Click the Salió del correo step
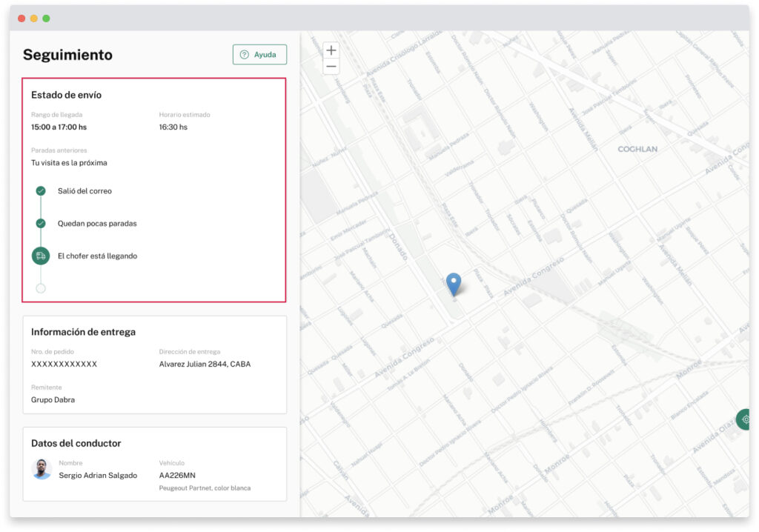This screenshot has width=759, height=532. coord(84,191)
